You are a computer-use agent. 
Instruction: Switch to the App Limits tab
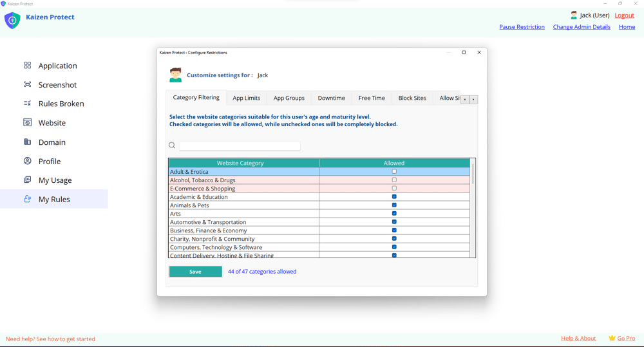(x=246, y=98)
